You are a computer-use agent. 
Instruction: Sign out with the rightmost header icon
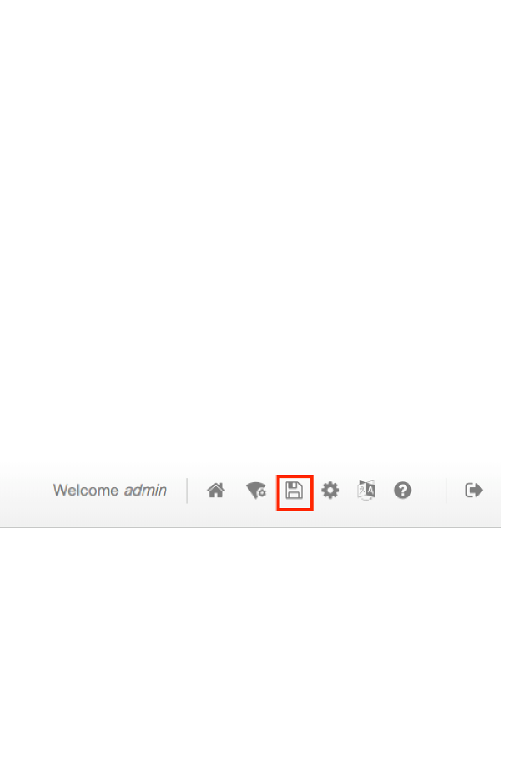coord(474,491)
